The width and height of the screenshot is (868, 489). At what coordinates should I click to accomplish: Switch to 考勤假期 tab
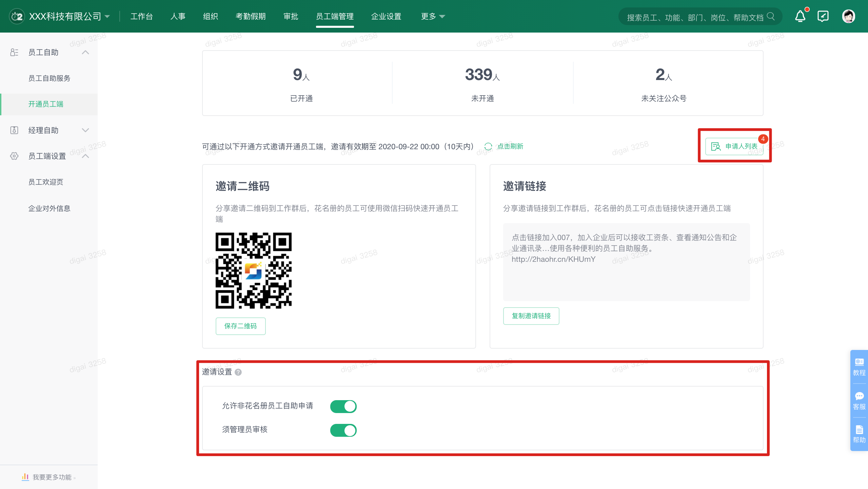(251, 16)
